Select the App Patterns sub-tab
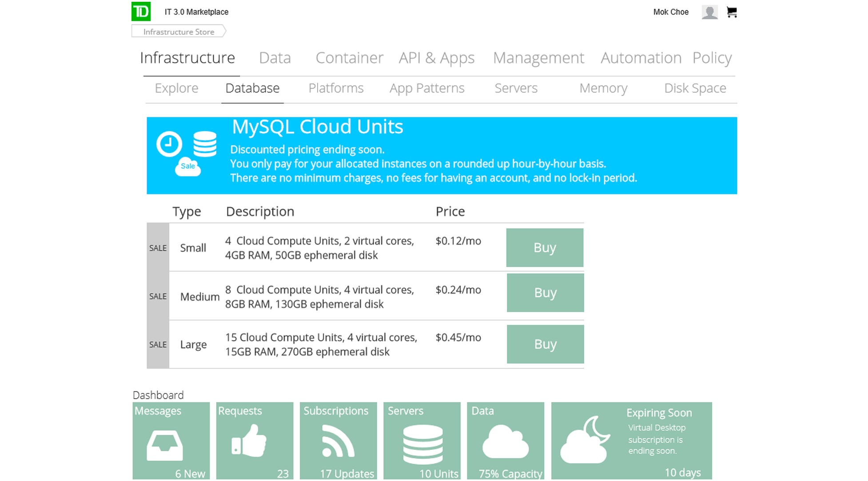This screenshot has height=481, width=868. coord(426,88)
